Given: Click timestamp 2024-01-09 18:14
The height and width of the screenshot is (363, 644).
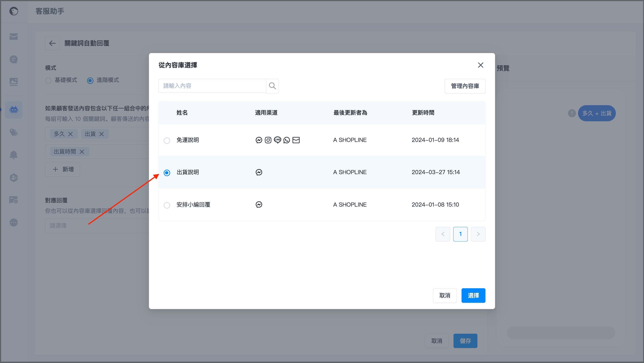Looking at the screenshot, I should (435, 140).
